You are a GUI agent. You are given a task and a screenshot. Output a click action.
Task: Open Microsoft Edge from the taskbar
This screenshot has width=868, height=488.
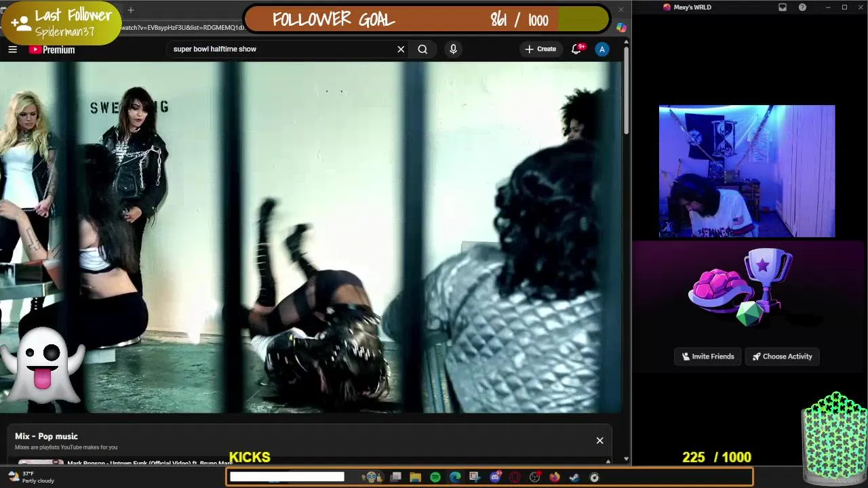[455, 477]
